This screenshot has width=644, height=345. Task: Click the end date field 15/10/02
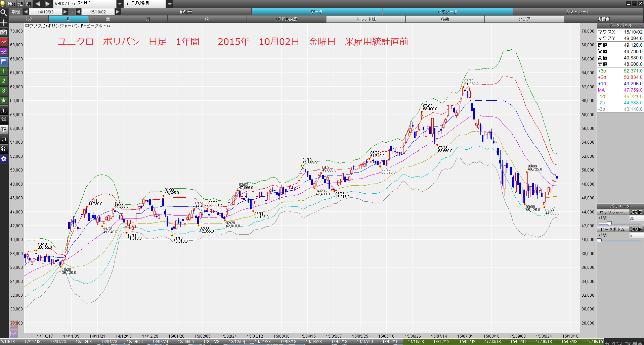[98, 12]
